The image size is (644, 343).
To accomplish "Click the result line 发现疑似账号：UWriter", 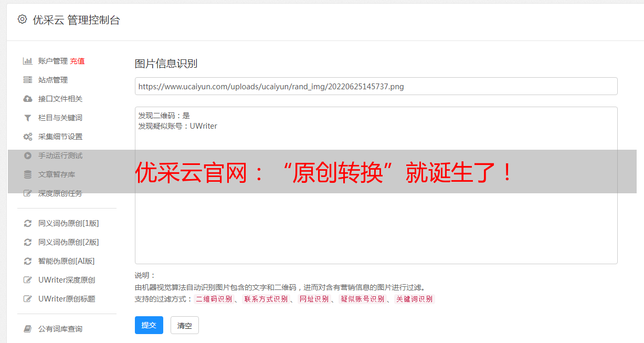I will 178,126.
